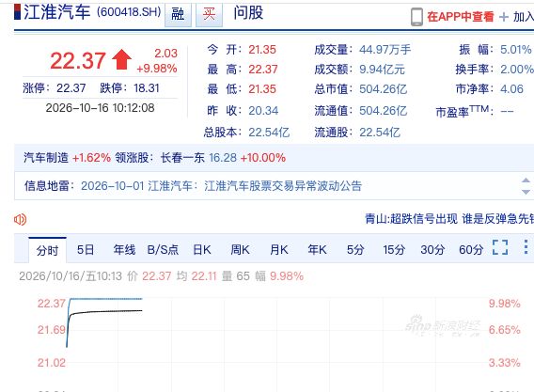Click the 总股本 value 22.54亿
Viewport: 534px width, 392px height.
click(x=269, y=133)
